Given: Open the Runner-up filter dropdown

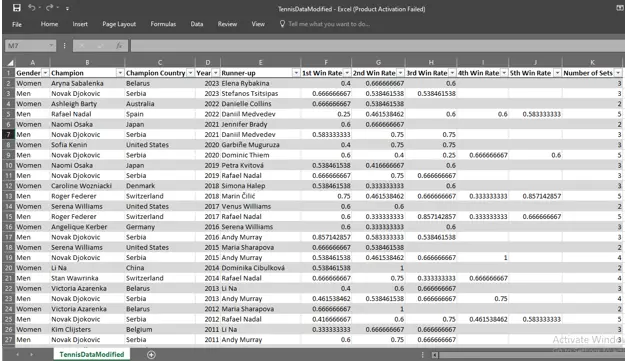Looking at the screenshot, I should (x=296, y=73).
